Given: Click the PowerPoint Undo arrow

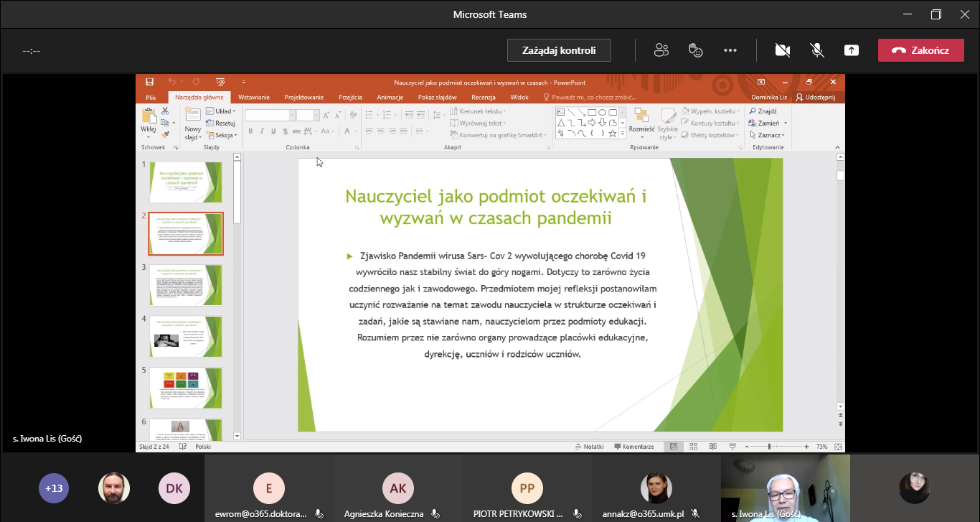Looking at the screenshot, I should pyautogui.click(x=171, y=82).
